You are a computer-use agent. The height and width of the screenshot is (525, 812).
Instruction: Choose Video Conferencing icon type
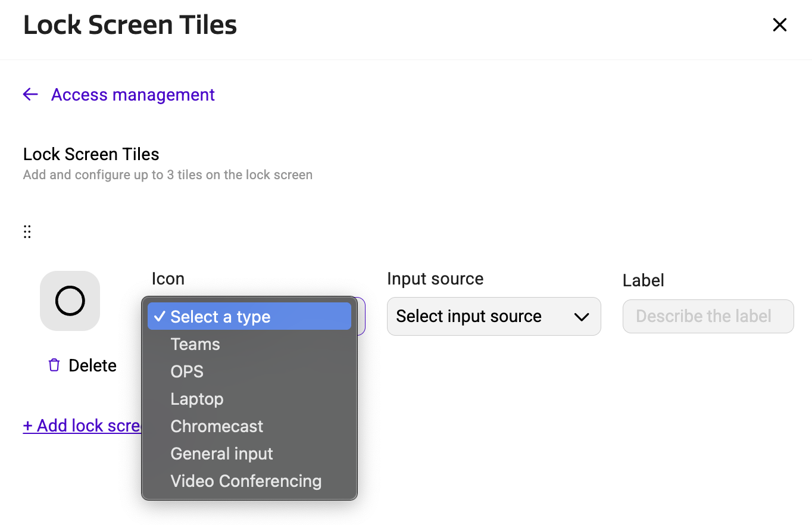tap(246, 481)
